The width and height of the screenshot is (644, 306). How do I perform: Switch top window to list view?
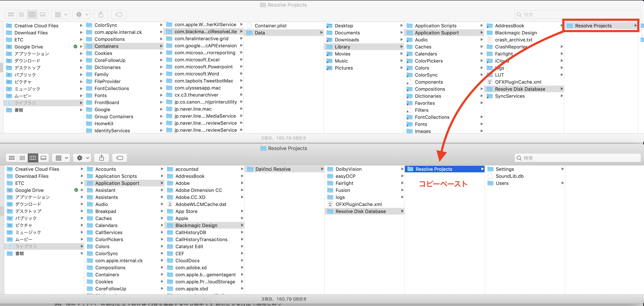(x=21, y=14)
